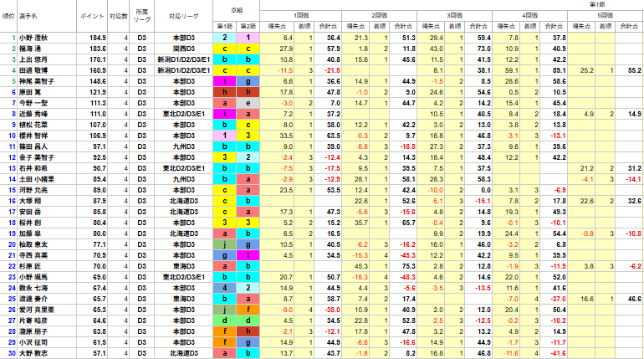The width and height of the screenshot is (644, 359).
Task: Click the 3回戦 group header
Action: point(455,16)
